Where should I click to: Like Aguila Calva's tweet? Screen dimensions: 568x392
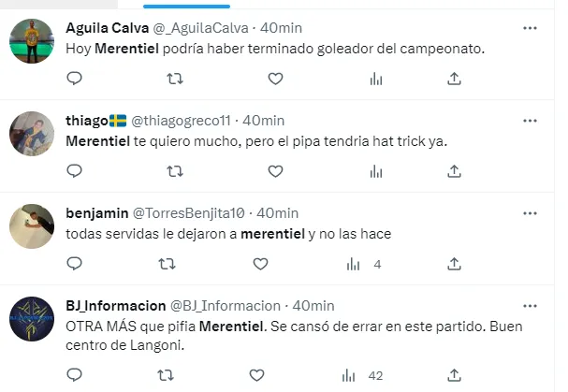[275, 79]
